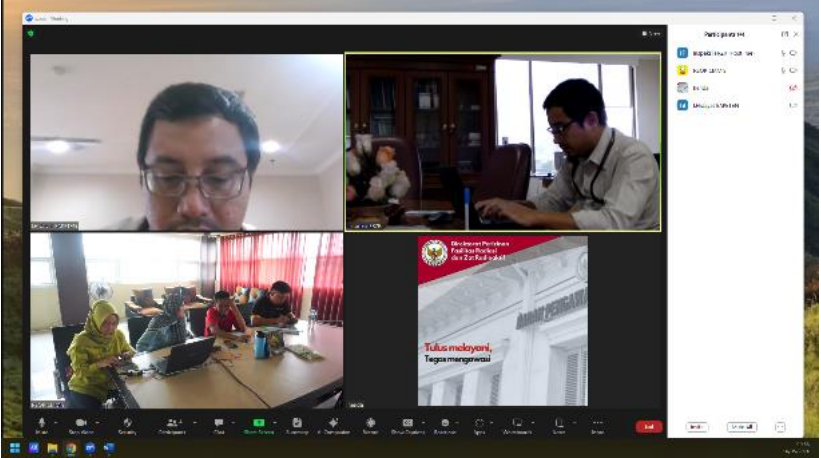
Task: Open the more options button beside Mute all
Action: [x=780, y=427]
